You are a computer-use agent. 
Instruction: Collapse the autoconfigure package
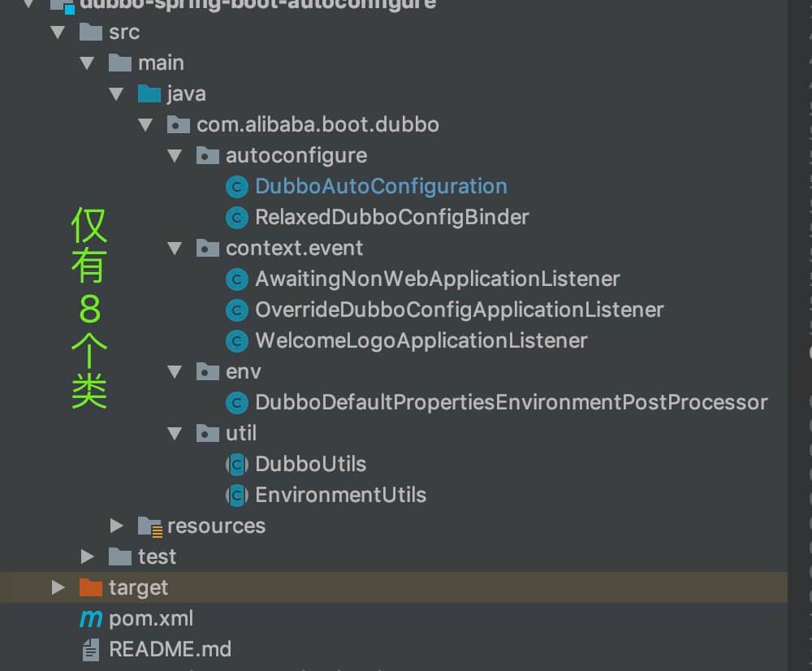175,156
